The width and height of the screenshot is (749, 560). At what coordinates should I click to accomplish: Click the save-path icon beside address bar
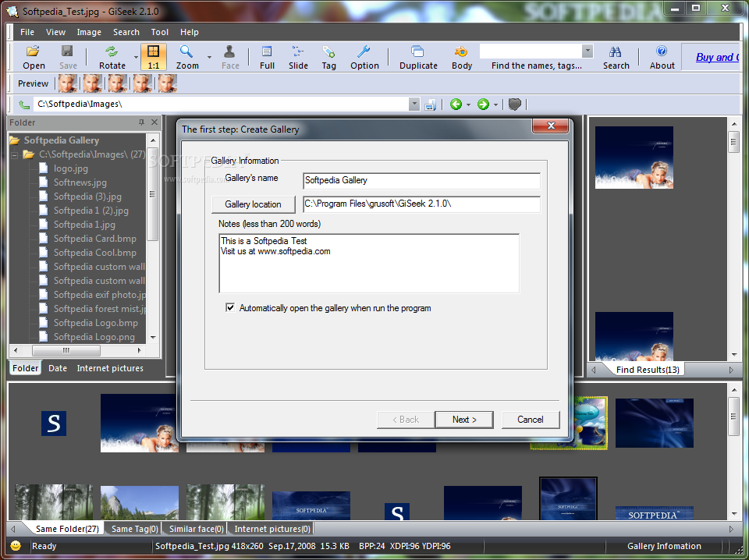pos(431,105)
